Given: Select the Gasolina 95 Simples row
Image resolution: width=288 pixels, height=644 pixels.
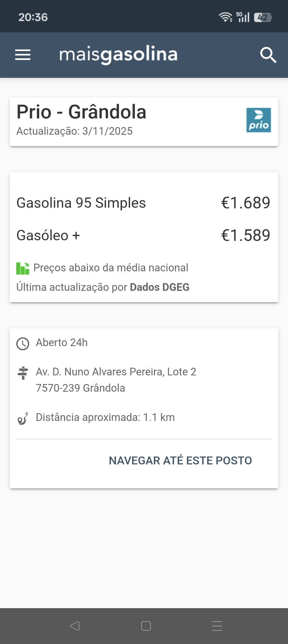Looking at the screenshot, I should point(81,203).
